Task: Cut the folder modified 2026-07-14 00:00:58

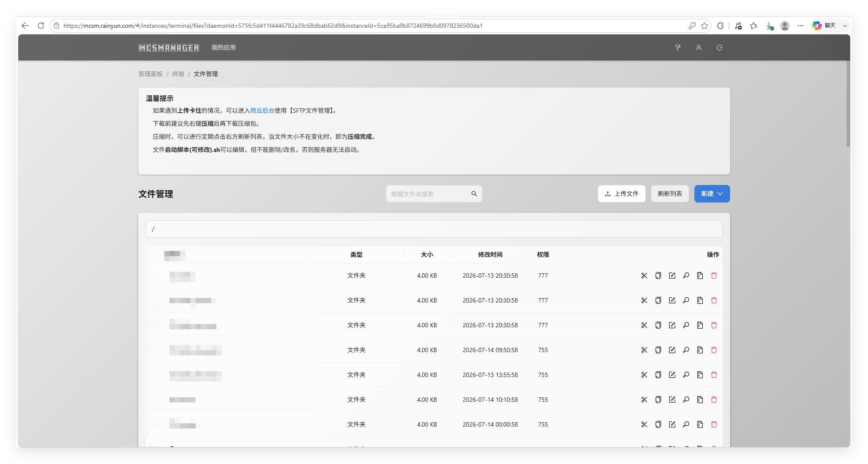Action: point(644,424)
